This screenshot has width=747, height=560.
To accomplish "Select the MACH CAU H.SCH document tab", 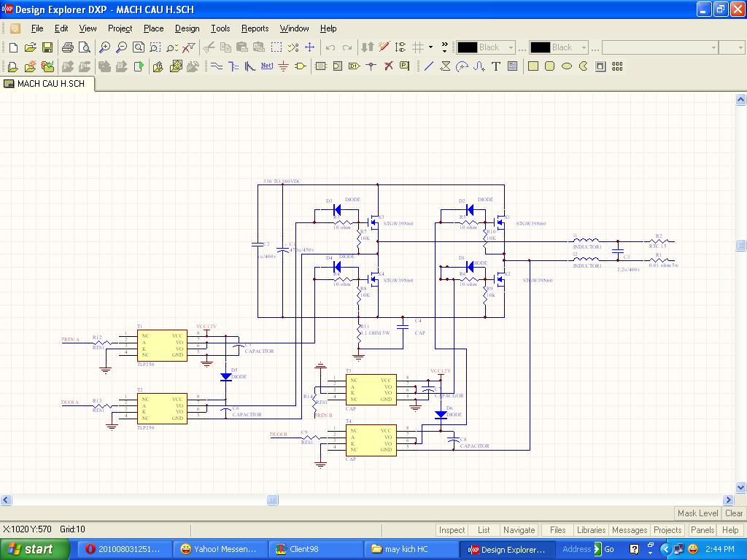I will coord(48,84).
